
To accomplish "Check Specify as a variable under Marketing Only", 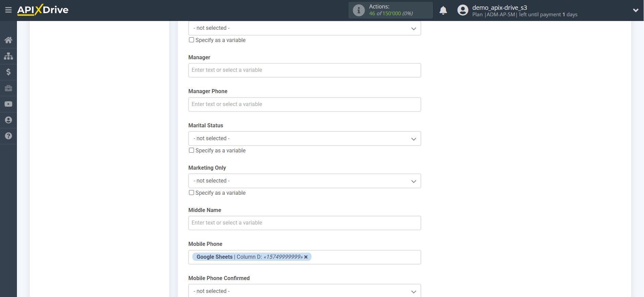I will pos(191,193).
